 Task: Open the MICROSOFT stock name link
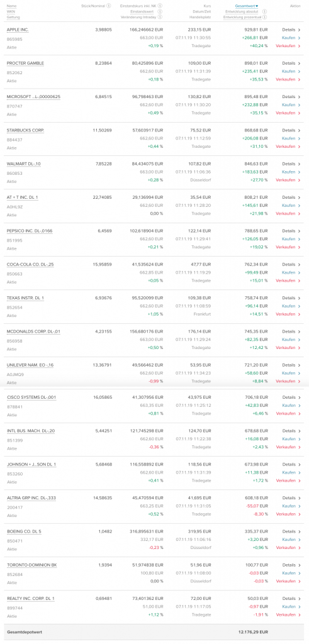pos(34,97)
